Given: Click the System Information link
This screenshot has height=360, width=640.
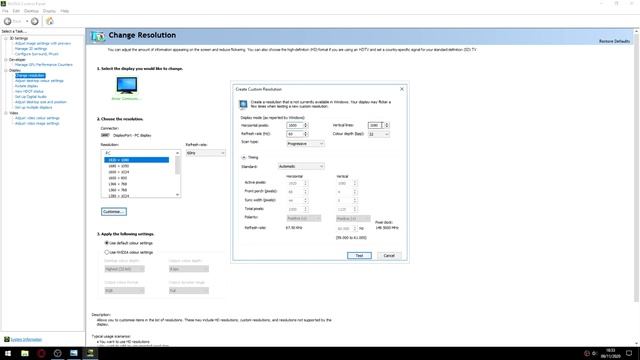Looking at the screenshot, I should (x=26, y=340).
